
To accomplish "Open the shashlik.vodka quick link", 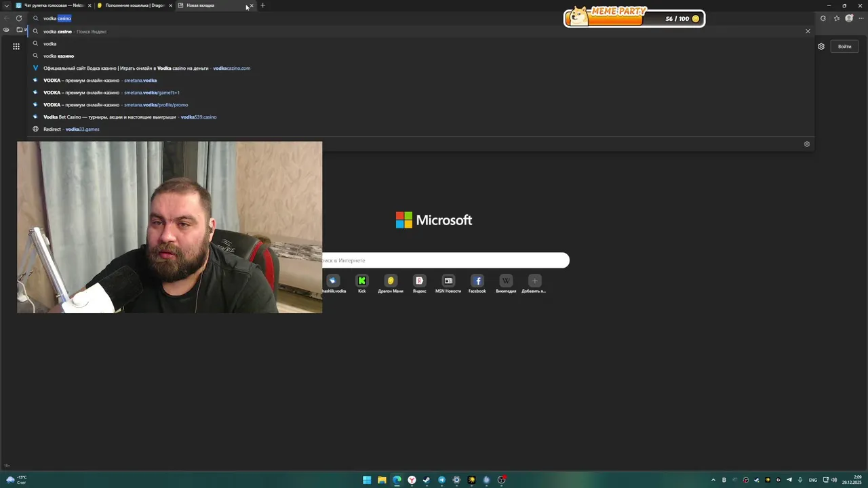I will [x=333, y=284].
